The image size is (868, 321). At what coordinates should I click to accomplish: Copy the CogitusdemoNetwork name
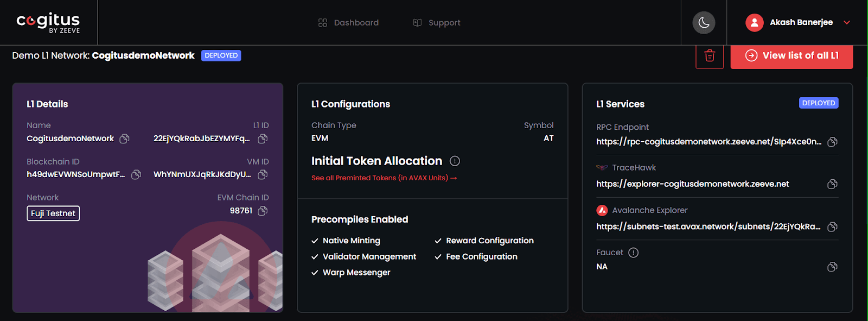pos(124,139)
